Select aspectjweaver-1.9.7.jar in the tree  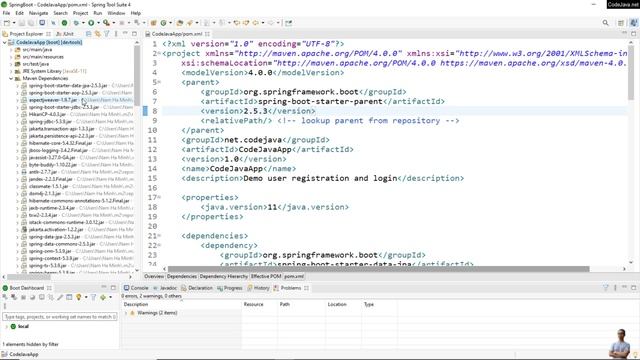53,100
